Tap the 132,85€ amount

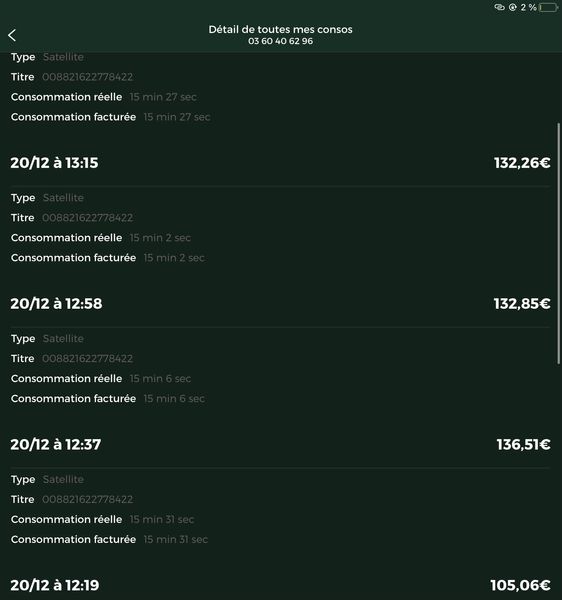click(x=522, y=303)
